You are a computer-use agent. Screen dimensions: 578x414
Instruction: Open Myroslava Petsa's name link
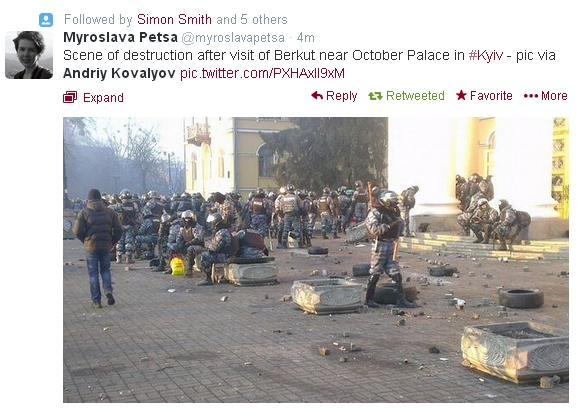pyautogui.click(x=121, y=38)
